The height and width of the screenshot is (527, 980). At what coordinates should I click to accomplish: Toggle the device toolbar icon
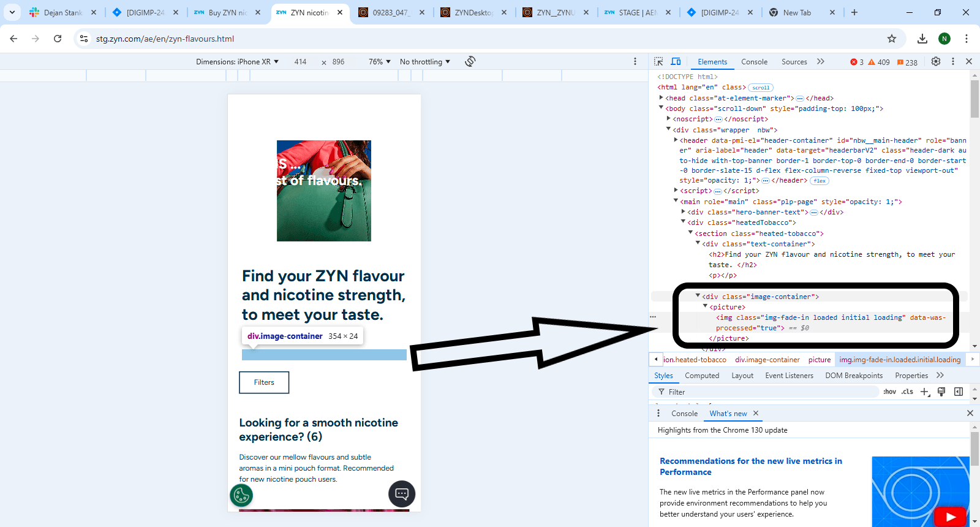[x=676, y=62]
